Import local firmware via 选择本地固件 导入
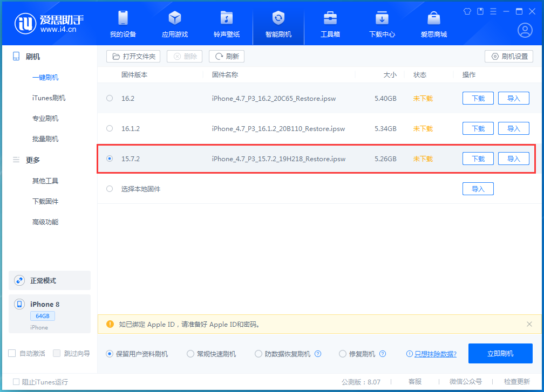The width and height of the screenshot is (544, 392). 478,189
